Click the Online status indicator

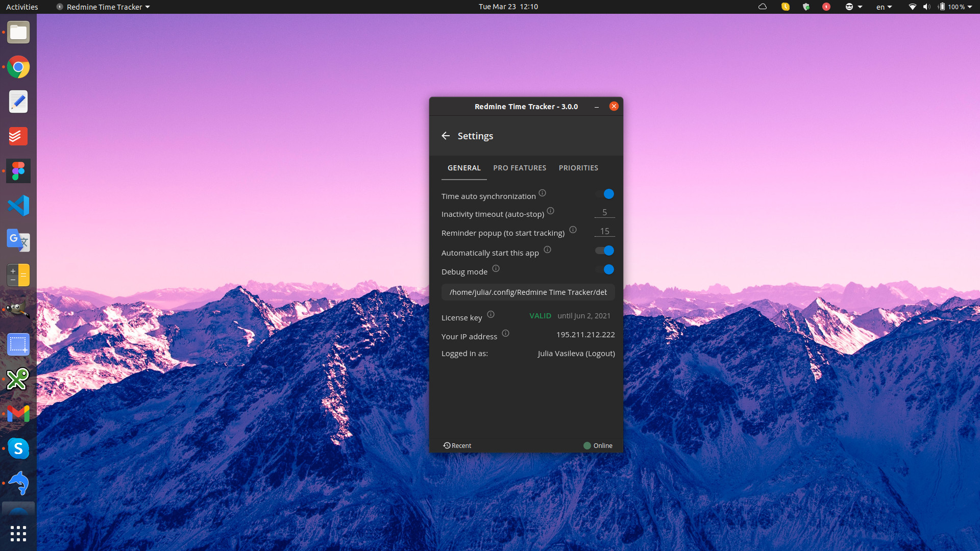click(x=598, y=445)
